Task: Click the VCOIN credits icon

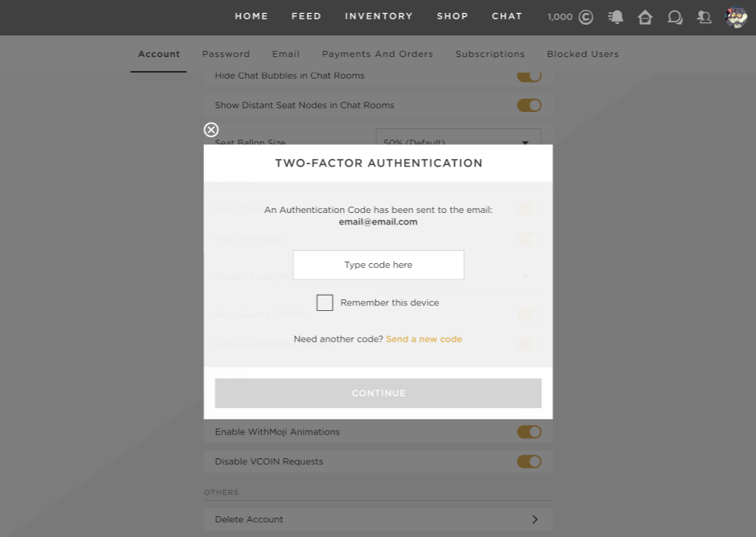Action: pyautogui.click(x=585, y=16)
